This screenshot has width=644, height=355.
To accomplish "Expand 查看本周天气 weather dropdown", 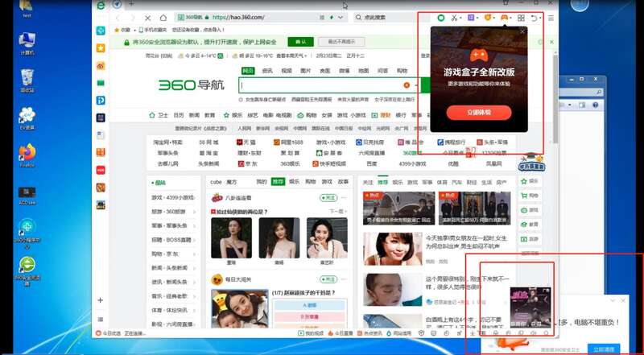I will 291,56.
